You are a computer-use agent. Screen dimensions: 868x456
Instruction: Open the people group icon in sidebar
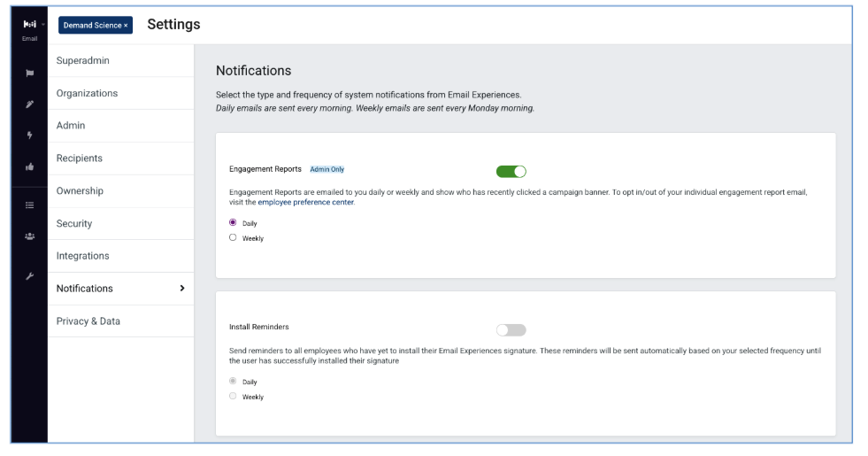tap(29, 236)
